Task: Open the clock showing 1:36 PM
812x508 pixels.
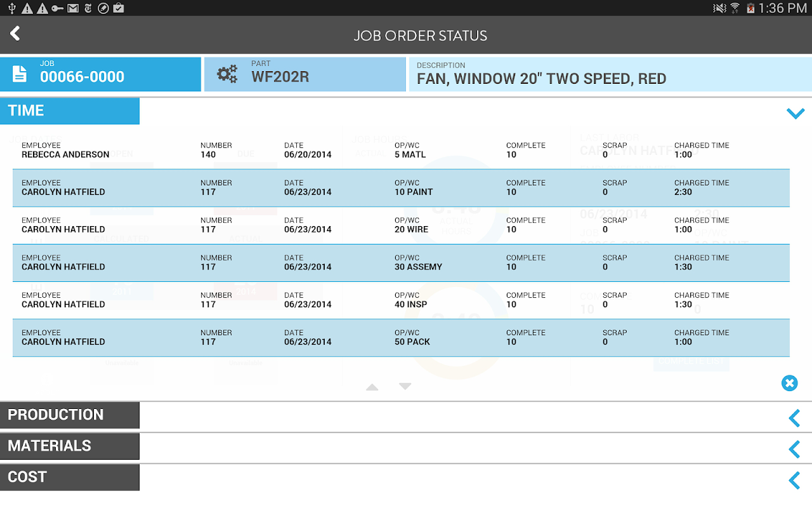Action: coord(783,8)
